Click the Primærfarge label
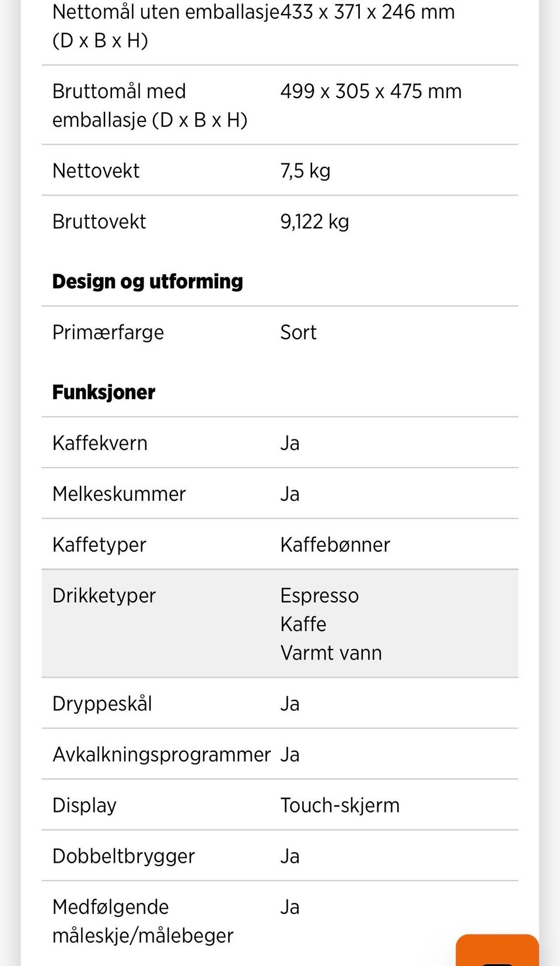560x966 pixels. coord(108,333)
